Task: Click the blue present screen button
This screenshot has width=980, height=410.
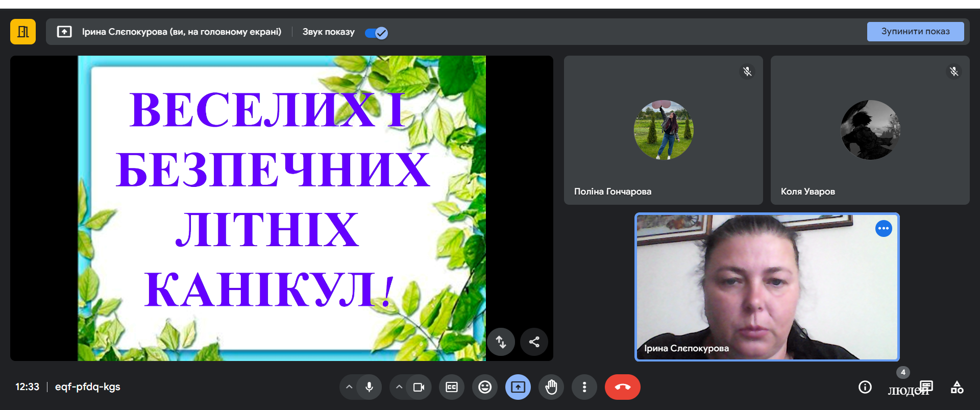Action: (x=518, y=387)
